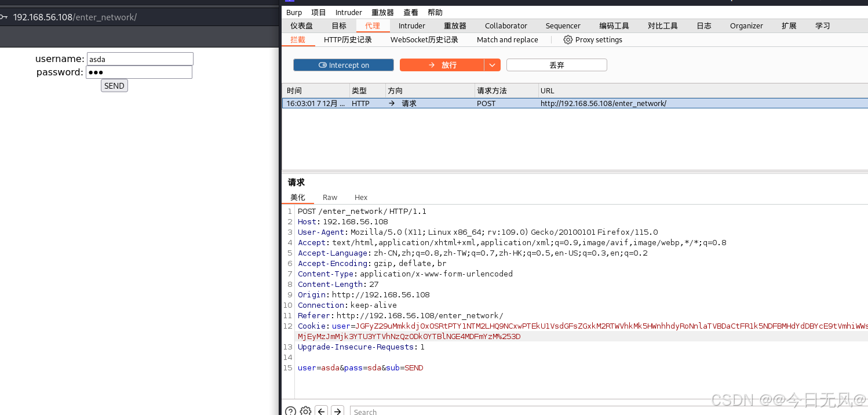Open the 重放器 menu in menu bar
The height and width of the screenshot is (415, 868).
tap(382, 12)
